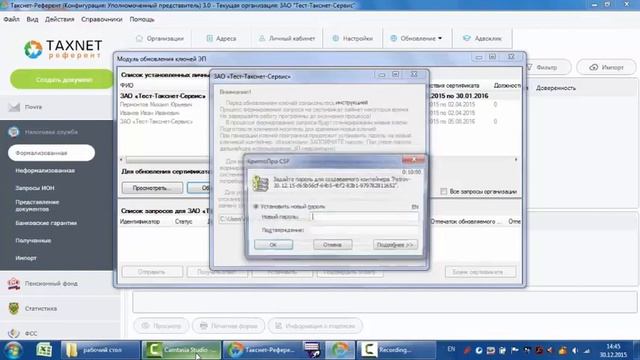Click the Доверенность column header
Image resolution: width=640 pixels, height=360 pixels.
pyautogui.click(x=556, y=88)
